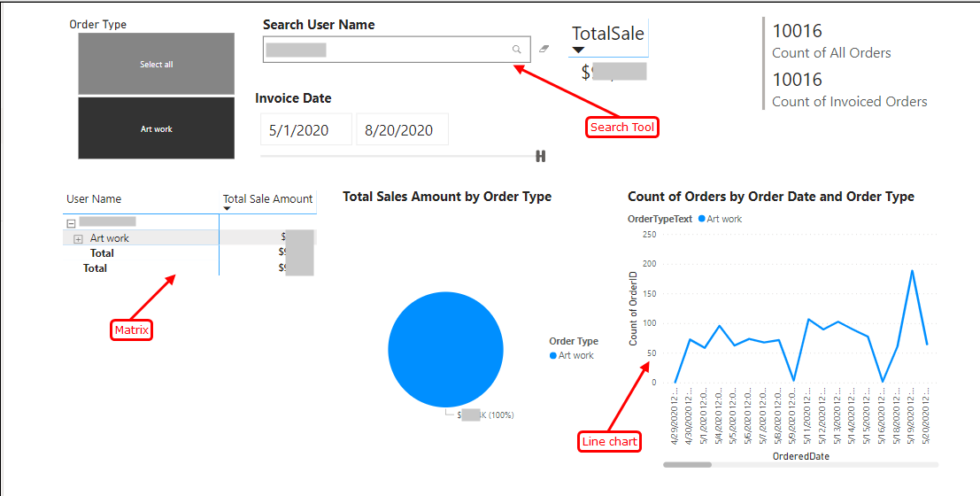This screenshot has height=496, width=980.
Task: Click the 8/20/2020 end date box
Action: [402, 130]
